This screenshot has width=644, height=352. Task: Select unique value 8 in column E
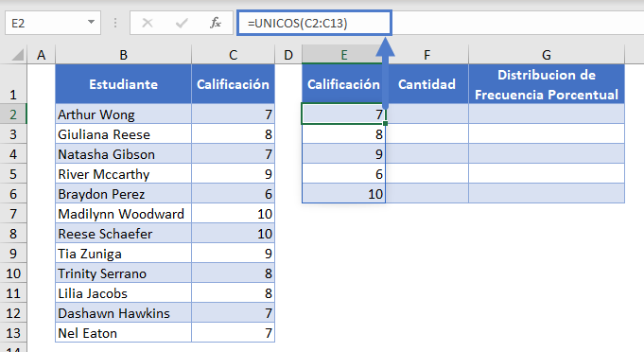click(x=344, y=134)
